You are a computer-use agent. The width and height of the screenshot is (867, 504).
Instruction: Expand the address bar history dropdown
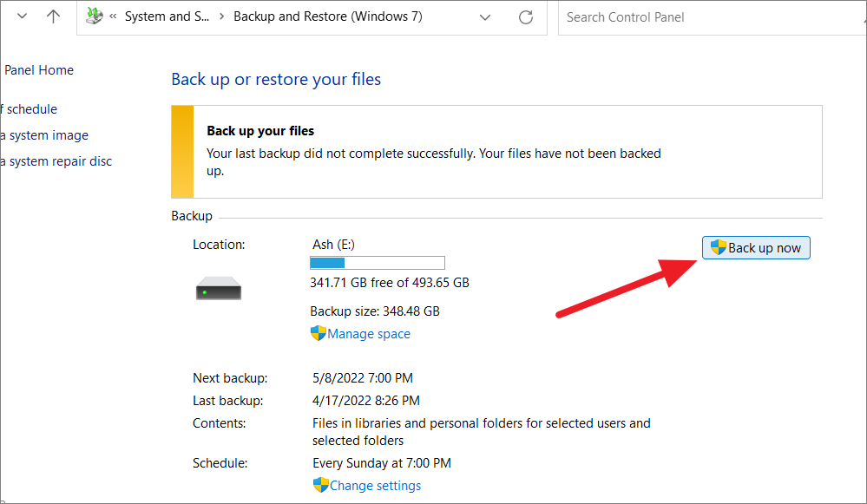click(x=484, y=16)
